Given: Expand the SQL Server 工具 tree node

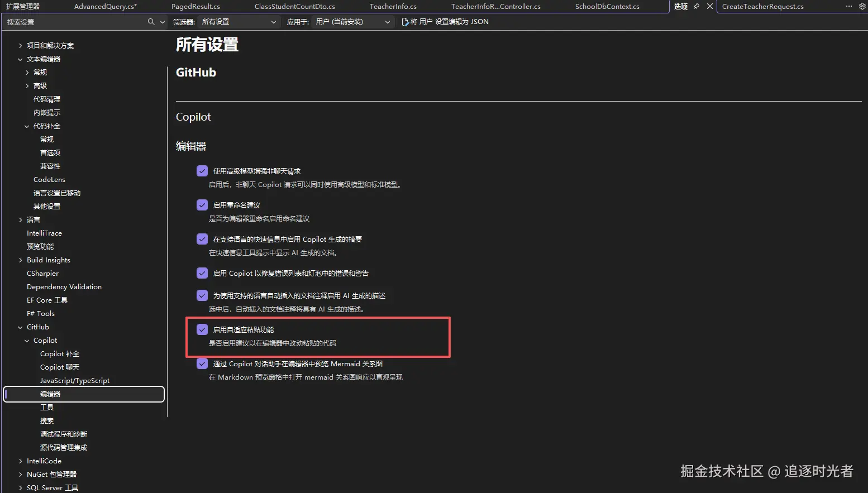Looking at the screenshot, I should (x=21, y=488).
